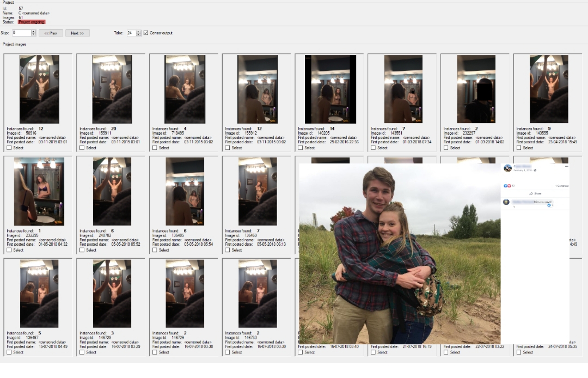Open thumbnail for image id 136405
The height and width of the screenshot is (378, 588).
pos(185,192)
